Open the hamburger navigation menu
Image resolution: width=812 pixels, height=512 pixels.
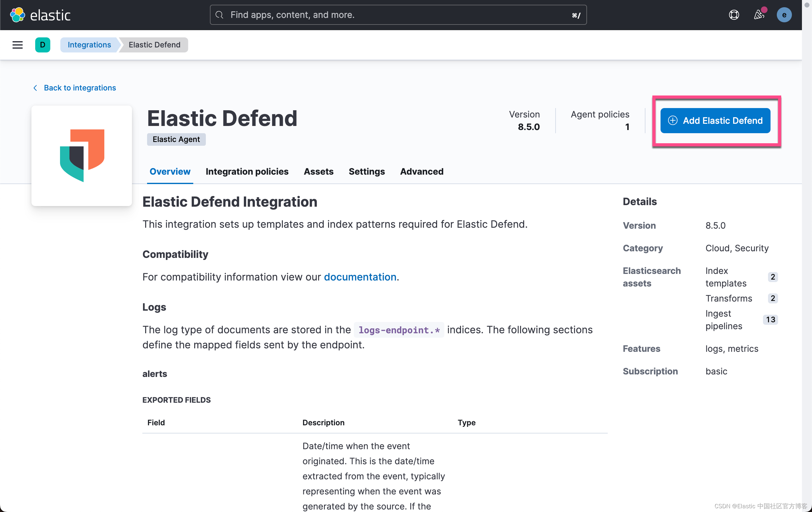18,45
